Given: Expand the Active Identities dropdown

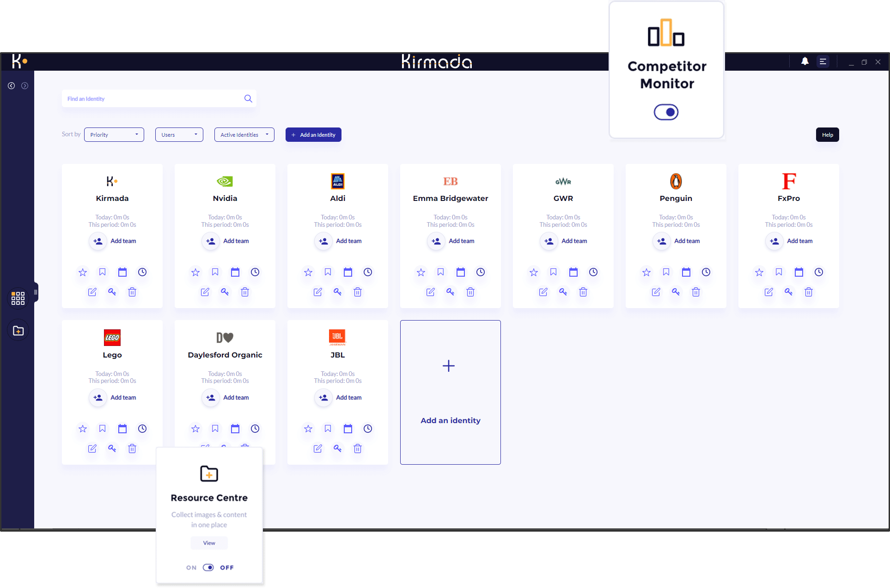Looking at the screenshot, I should (244, 135).
